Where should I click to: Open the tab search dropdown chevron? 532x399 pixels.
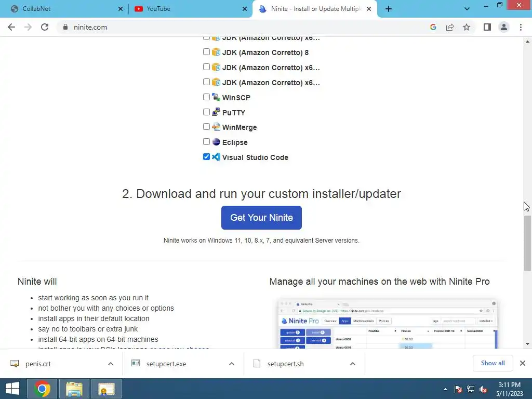pyautogui.click(x=467, y=9)
